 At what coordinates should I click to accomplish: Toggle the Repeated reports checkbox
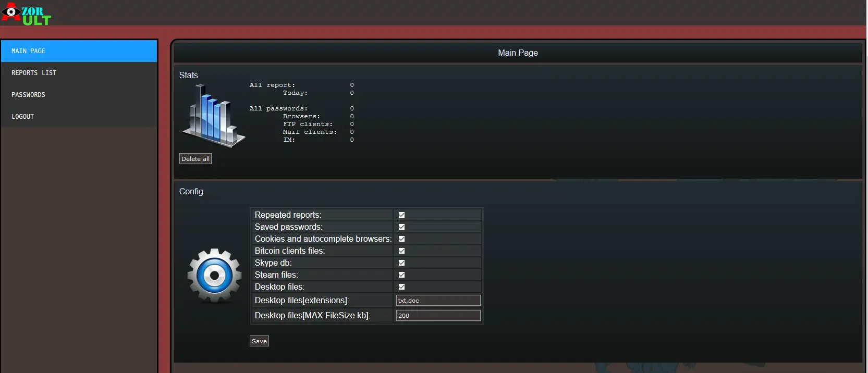pyautogui.click(x=401, y=215)
